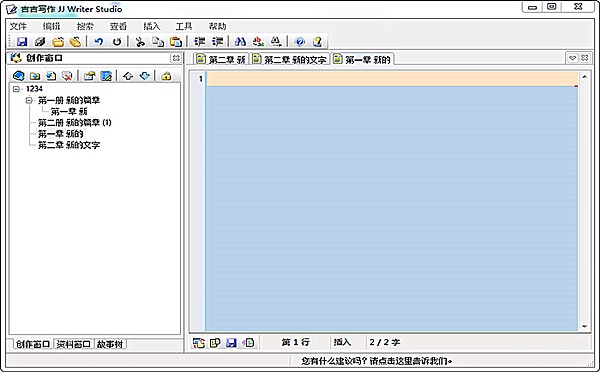This screenshot has height=372, width=600.
Task: Open the 文件 menu
Action: 18,26
